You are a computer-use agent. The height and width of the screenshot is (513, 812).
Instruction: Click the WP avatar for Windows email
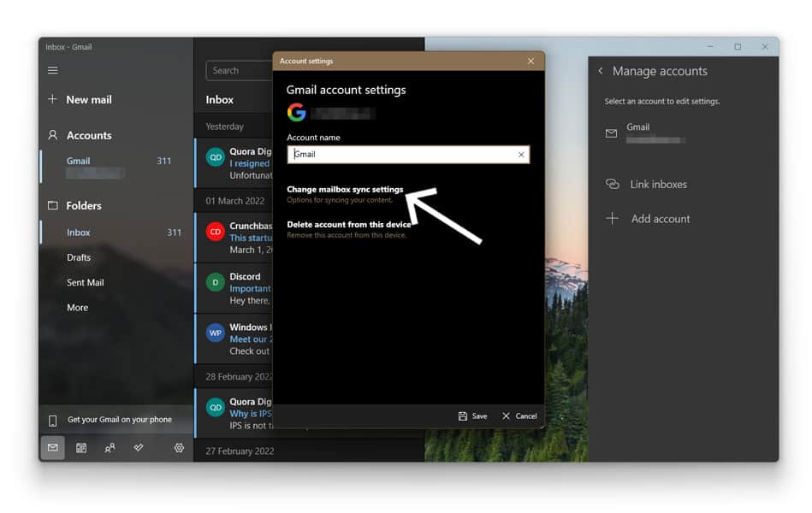[216, 333]
